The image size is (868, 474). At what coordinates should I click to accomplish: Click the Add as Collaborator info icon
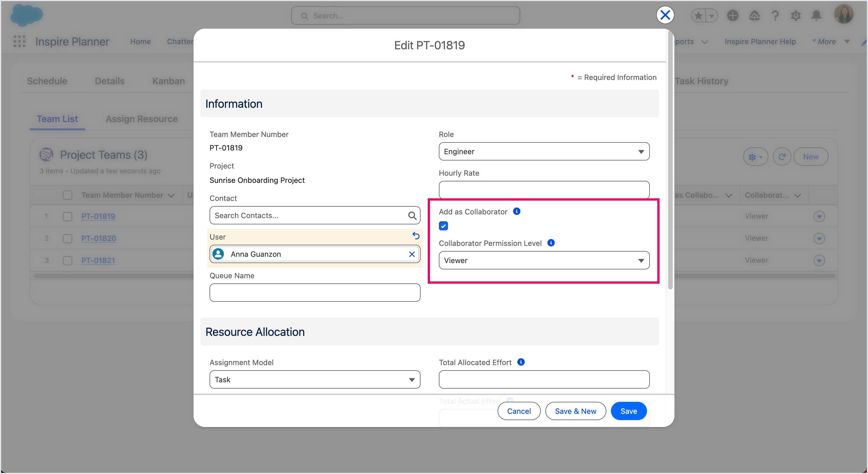pos(516,211)
